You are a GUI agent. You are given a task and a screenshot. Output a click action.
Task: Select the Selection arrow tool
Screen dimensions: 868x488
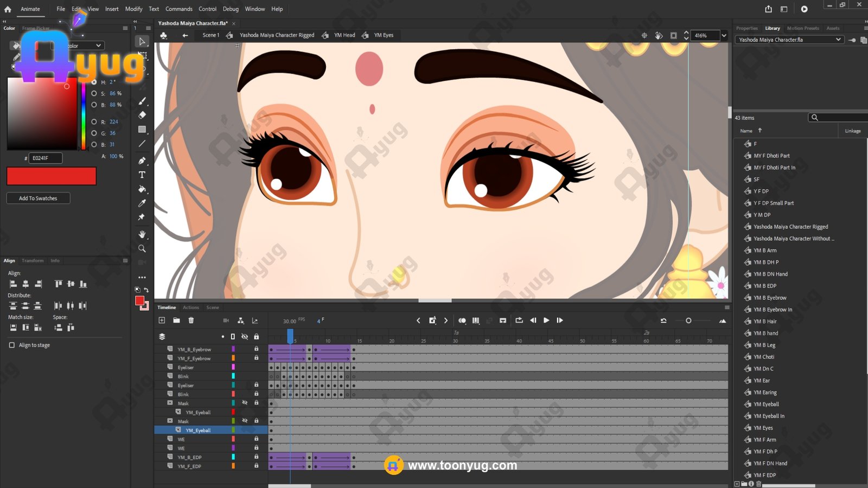(142, 41)
